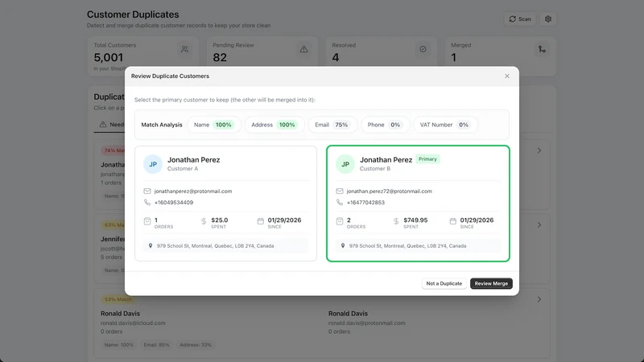Close the Review Duplicate Customers dialog
Viewport: 644px width, 362px height.
pos(507,76)
